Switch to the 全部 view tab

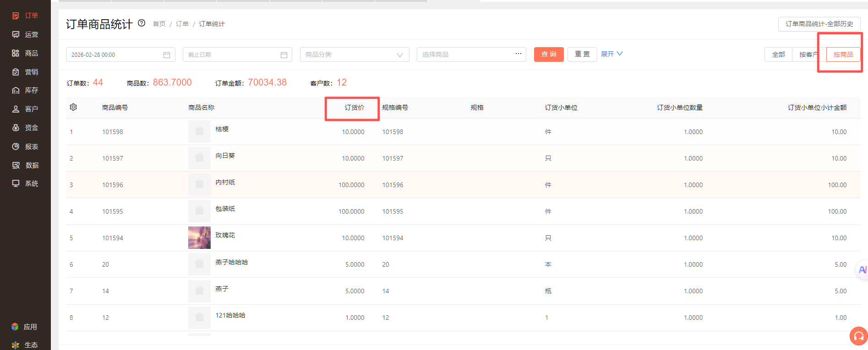tap(779, 54)
